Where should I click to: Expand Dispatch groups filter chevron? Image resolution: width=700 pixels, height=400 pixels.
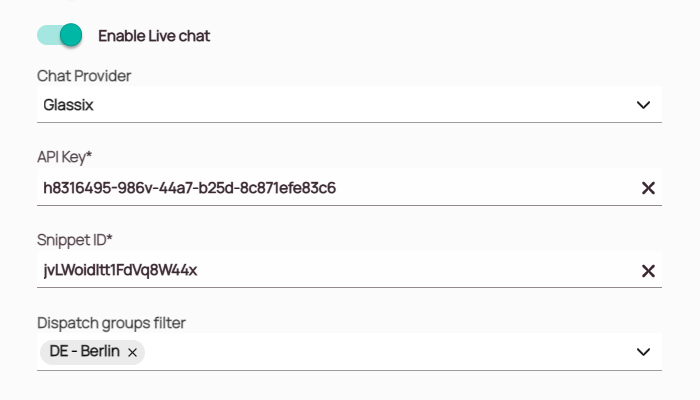click(644, 351)
